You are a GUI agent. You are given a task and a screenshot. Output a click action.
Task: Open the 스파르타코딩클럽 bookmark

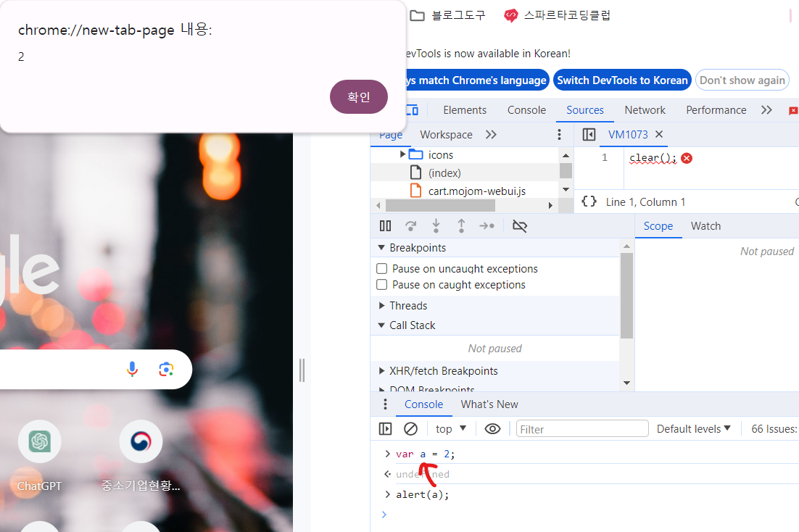point(557,15)
